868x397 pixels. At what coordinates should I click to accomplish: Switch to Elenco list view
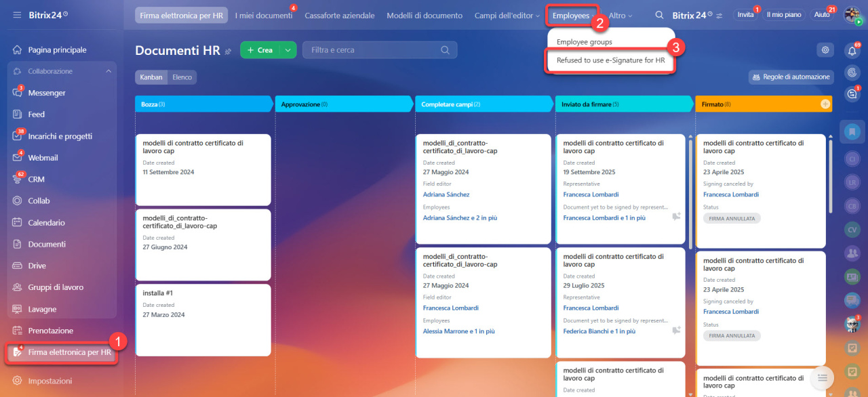pos(182,77)
